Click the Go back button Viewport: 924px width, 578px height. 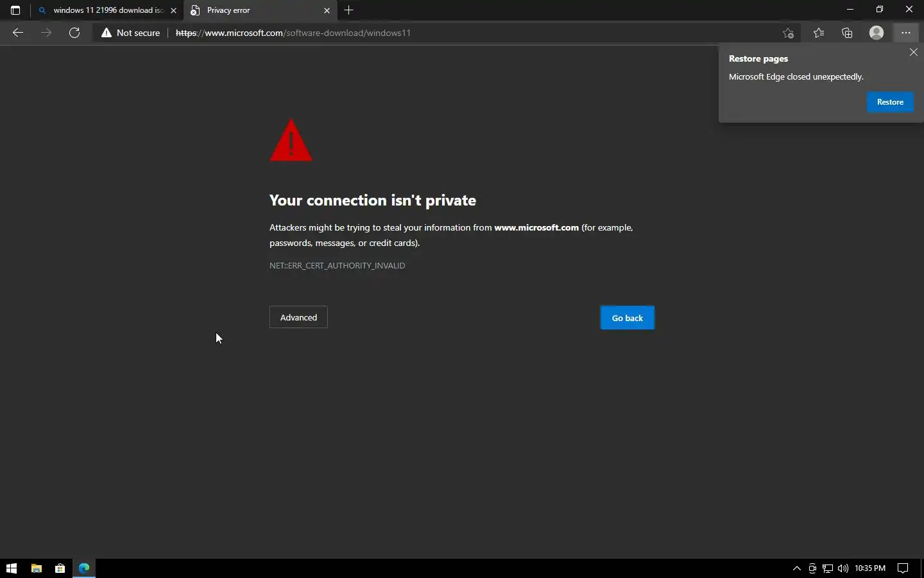627,318
